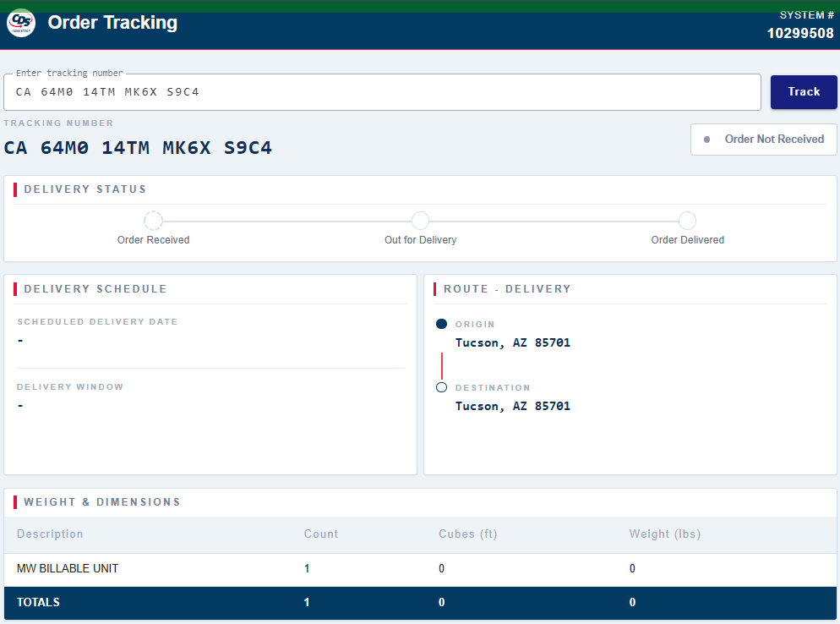Click the Description column header
Screen dimensions: 840x624
pyautogui.click(x=50, y=534)
